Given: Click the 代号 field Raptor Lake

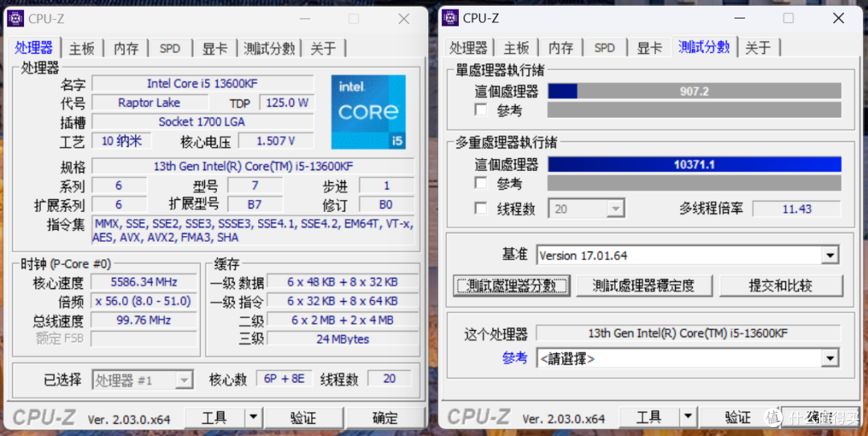Looking at the screenshot, I should coord(150,103).
